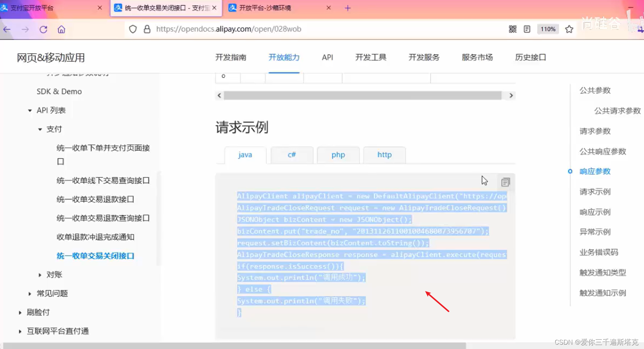Screen dimensions: 644x349
Task: Open 开放能力 in the top navigation
Action: pos(284,57)
